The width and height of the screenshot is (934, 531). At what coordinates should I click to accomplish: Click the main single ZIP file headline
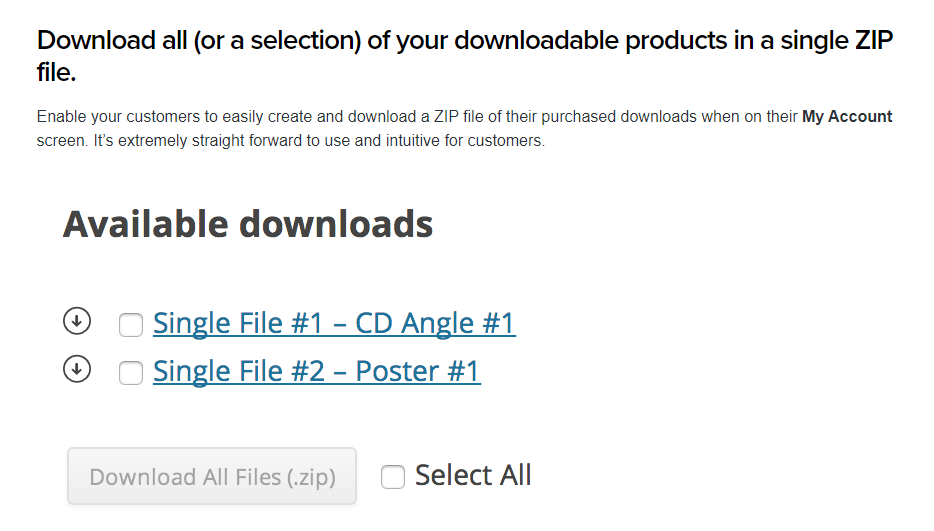(465, 56)
